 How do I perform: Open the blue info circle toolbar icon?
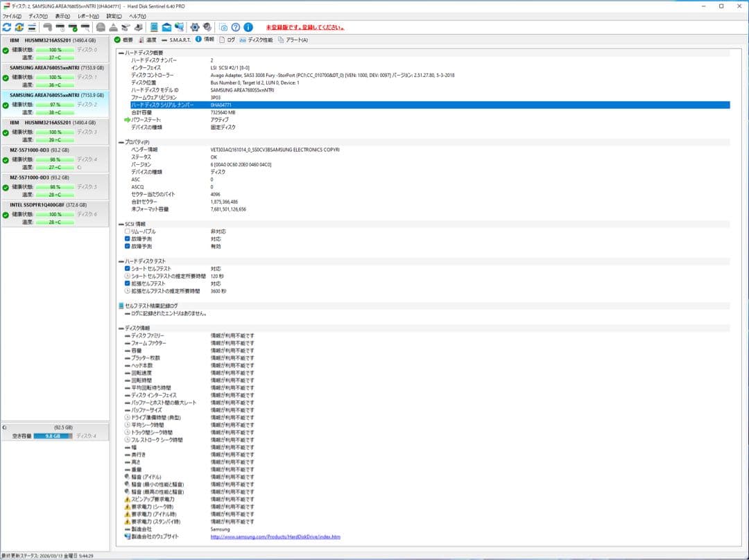(x=248, y=27)
